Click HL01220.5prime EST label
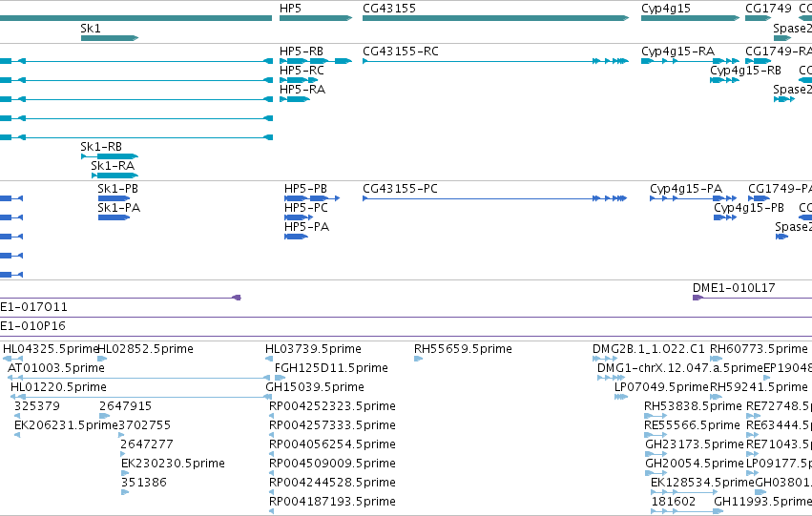This screenshot has height=516, width=812. coord(58,387)
